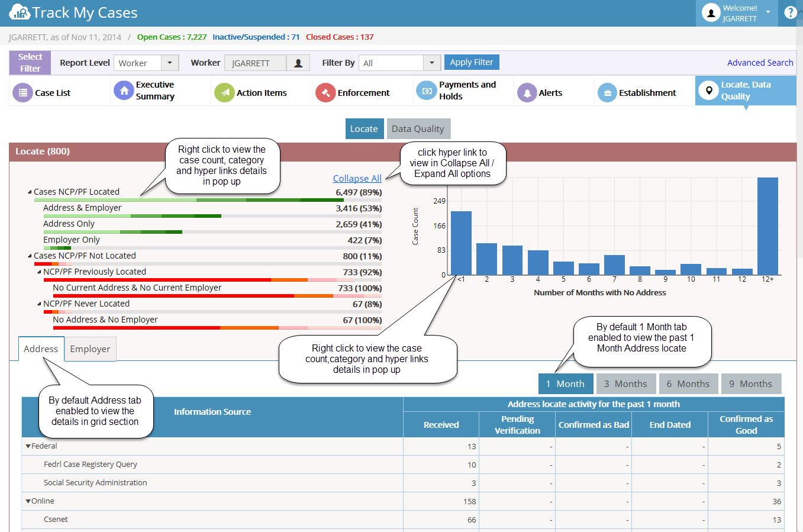Click the help question mark icon
Image resolution: width=803 pixels, height=532 pixels.
[791, 12]
